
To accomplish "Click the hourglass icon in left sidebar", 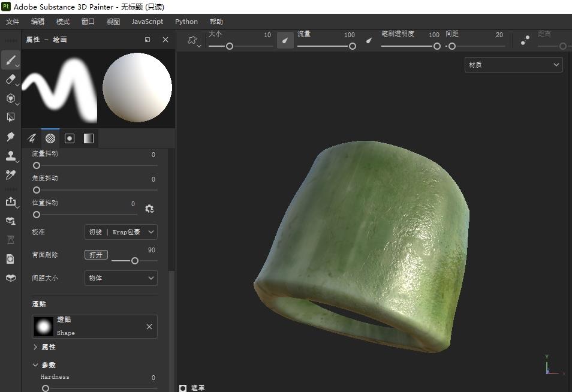I will [11, 240].
